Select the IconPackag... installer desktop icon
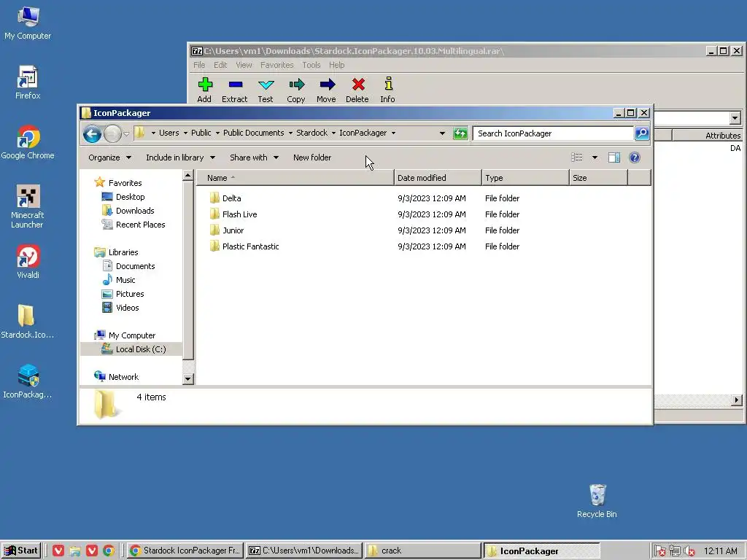 (x=27, y=381)
